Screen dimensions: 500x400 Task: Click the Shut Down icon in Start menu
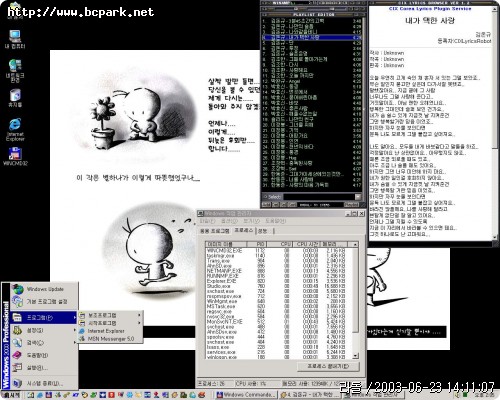(x=17, y=383)
